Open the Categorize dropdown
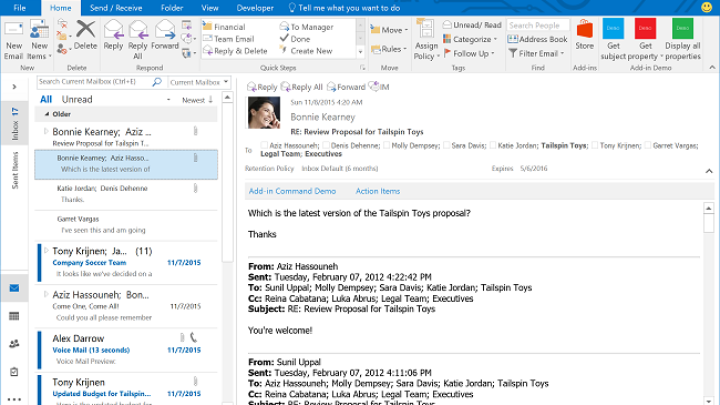The image size is (720, 405). coord(470,39)
